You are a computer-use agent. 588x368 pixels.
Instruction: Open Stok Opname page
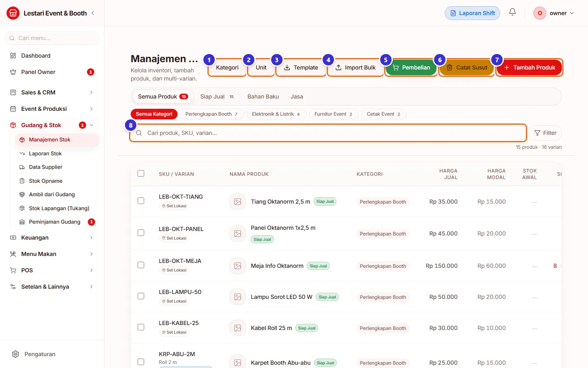[57, 181]
